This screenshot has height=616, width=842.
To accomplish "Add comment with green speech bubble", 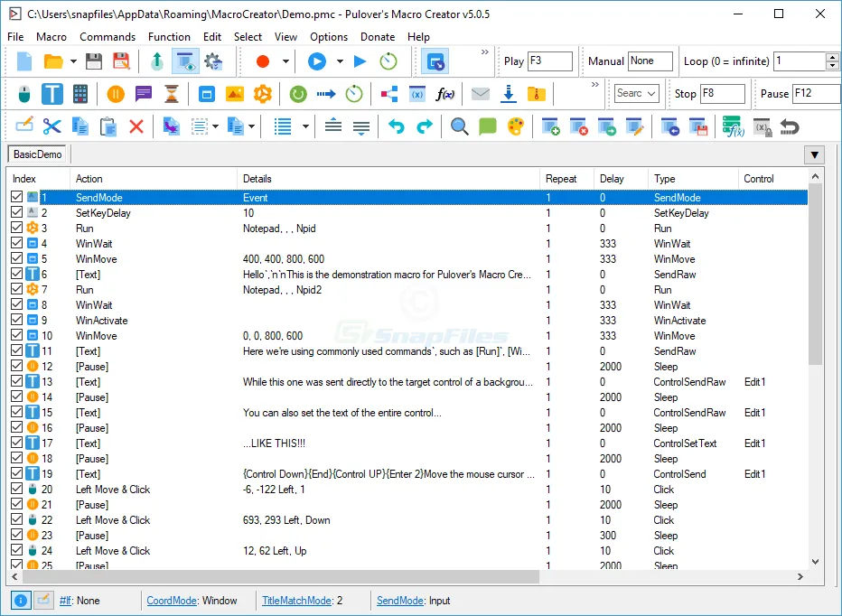I will coord(488,126).
